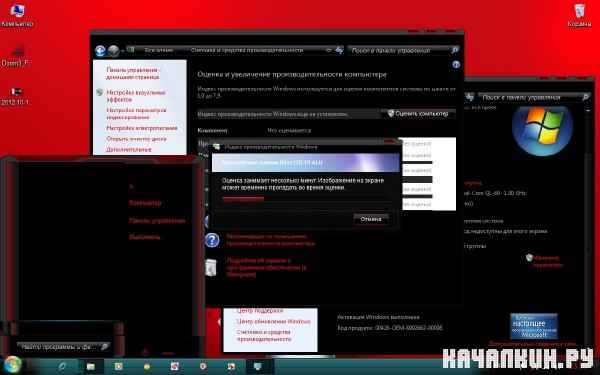Open the file explorer taskbar icon
600x375 pixels.
[91, 366]
